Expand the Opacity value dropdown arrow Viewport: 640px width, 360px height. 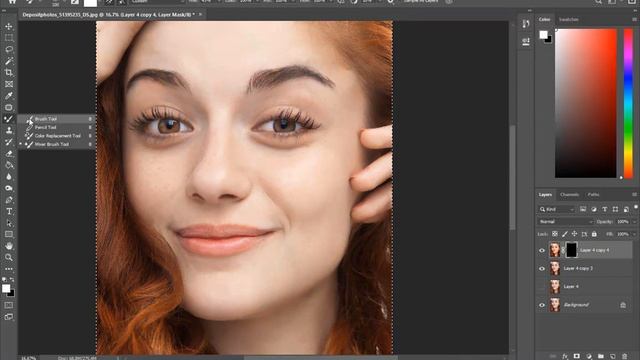tap(634, 222)
